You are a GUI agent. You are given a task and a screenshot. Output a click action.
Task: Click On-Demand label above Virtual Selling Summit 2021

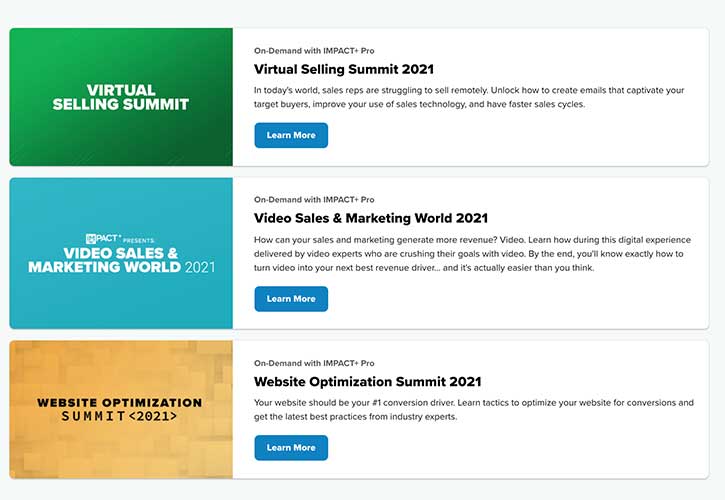[314, 51]
